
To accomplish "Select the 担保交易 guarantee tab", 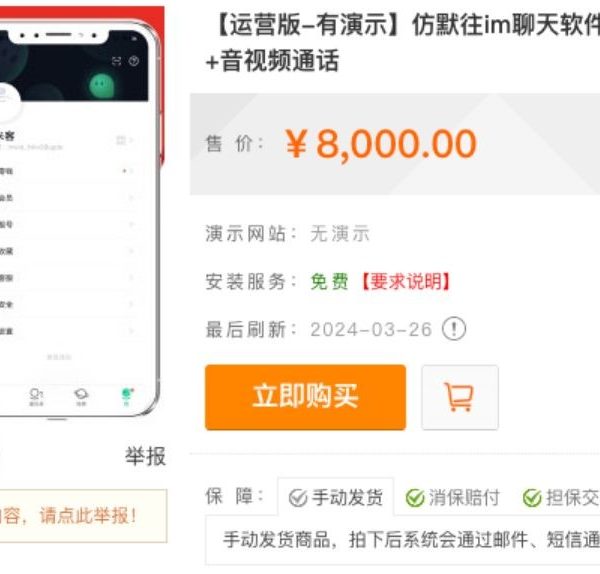I will click(x=561, y=497).
